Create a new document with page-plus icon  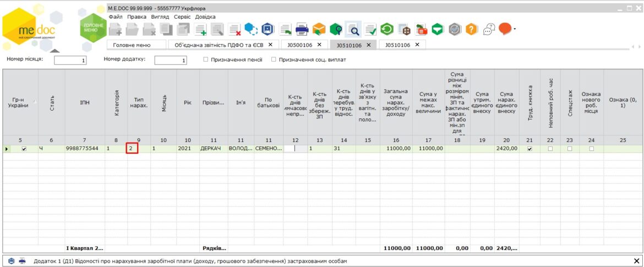(116, 29)
